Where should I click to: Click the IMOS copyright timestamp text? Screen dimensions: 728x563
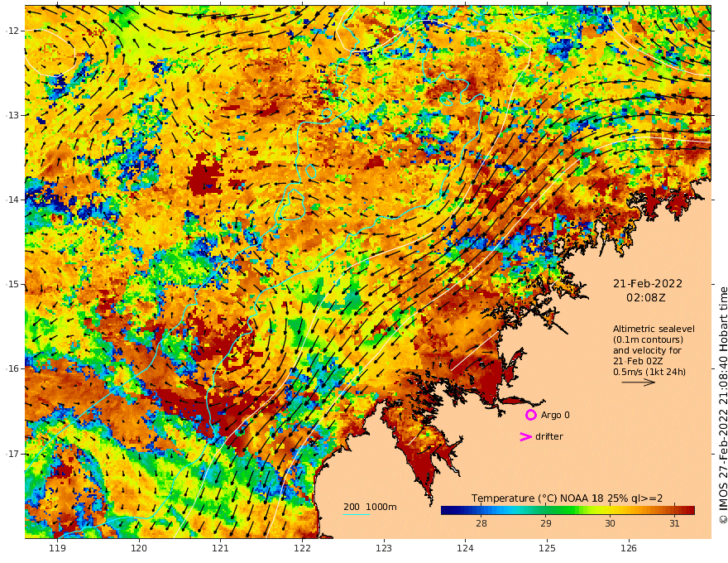723,405
